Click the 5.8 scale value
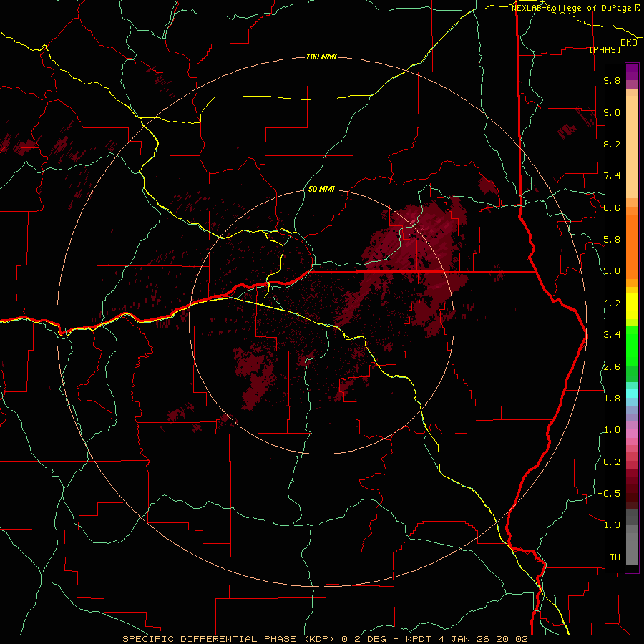 612,240
